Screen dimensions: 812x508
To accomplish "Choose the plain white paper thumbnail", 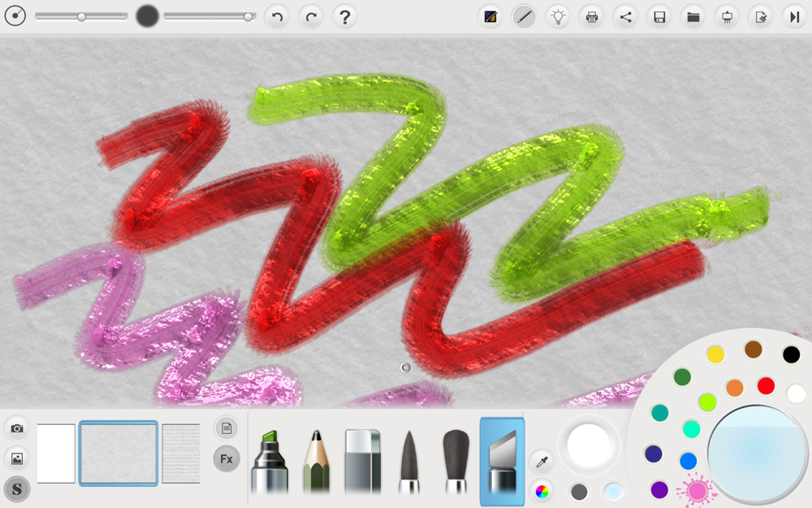I will coord(56,454).
